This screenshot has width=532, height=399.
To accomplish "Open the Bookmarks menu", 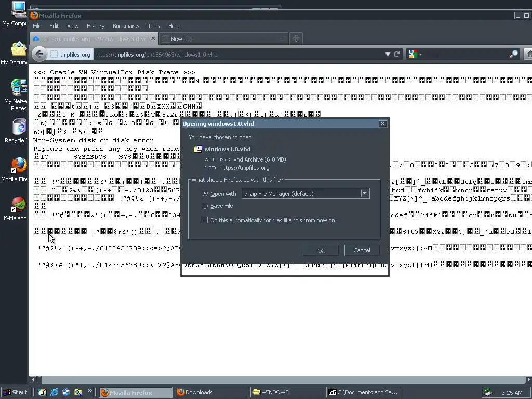I will 126,26.
